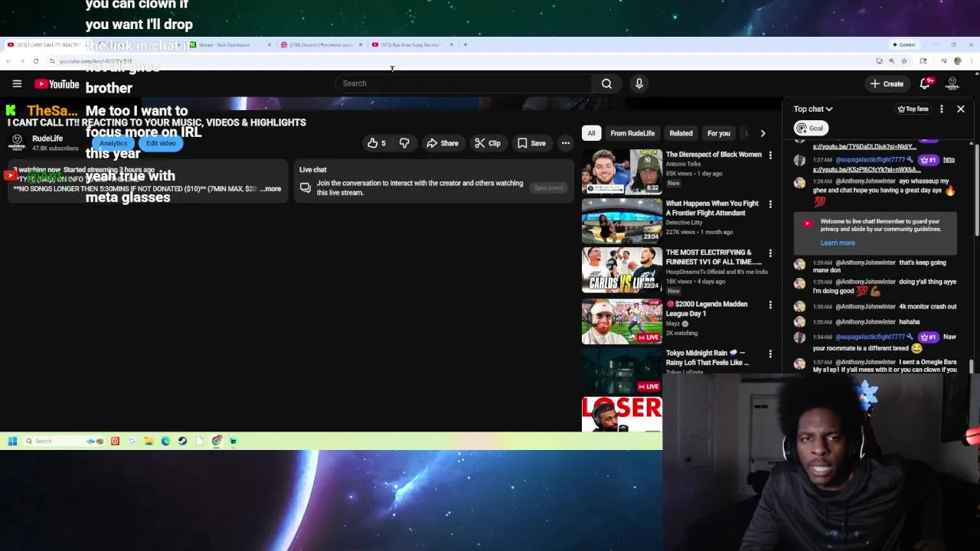Open the Gemini button in browser
This screenshot has width=980, height=551.
point(904,44)
